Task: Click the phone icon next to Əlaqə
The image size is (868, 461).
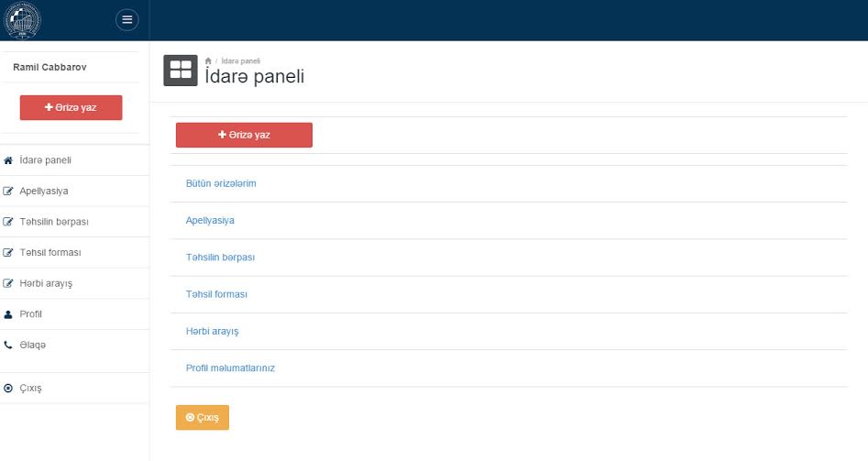Action: 8,345
